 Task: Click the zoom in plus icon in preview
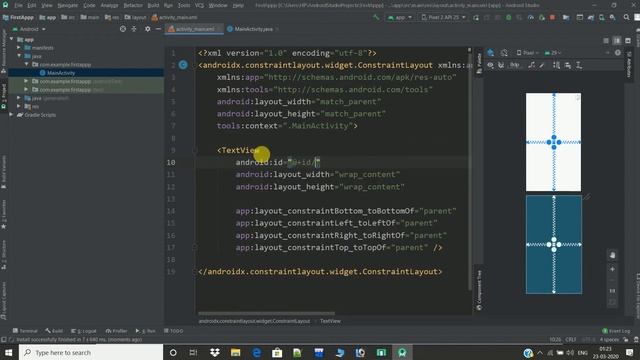pyautogui.click(x=612, y=269)
